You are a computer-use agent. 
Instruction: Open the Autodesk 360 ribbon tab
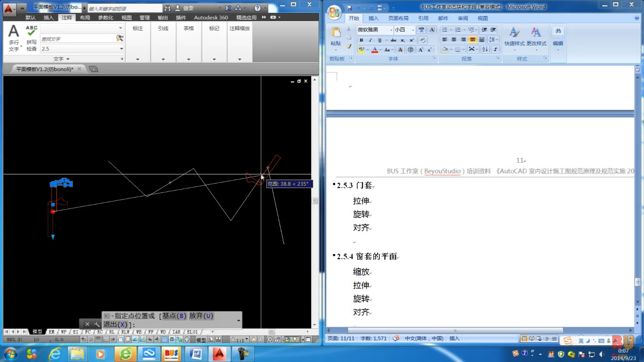point(211,17)
